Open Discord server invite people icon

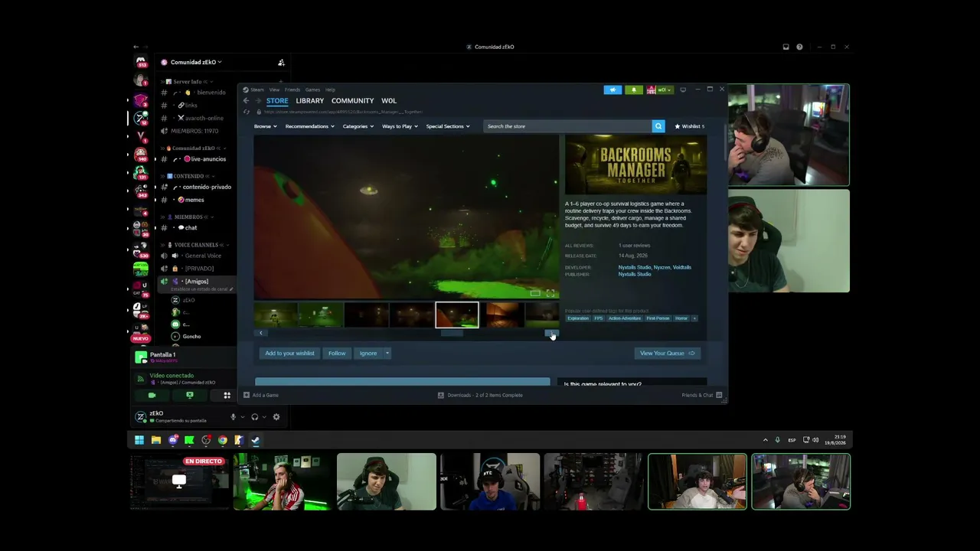click(281, 63)
